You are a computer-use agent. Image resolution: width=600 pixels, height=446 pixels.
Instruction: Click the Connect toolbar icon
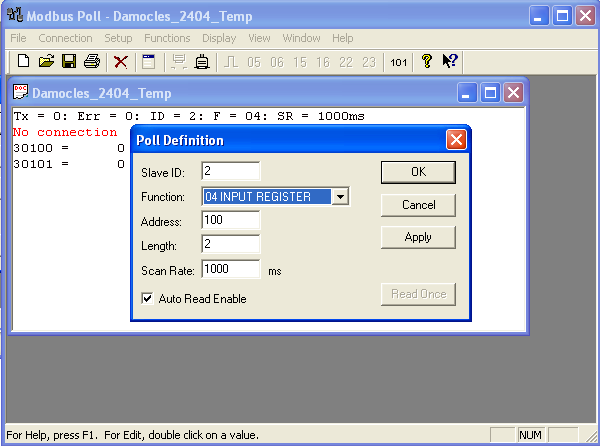point(179,62)
